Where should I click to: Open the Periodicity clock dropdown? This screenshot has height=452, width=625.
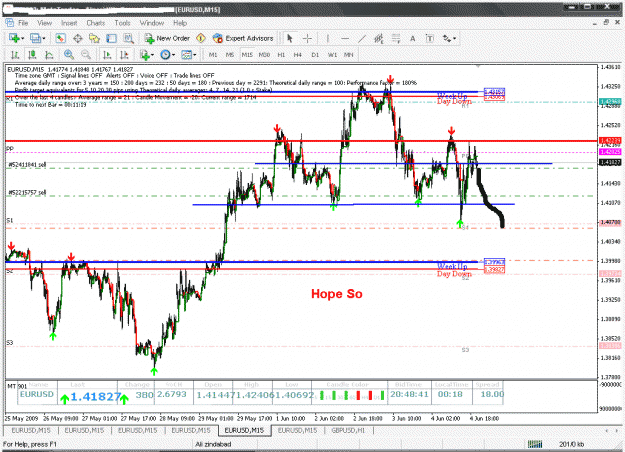click(x=168, y=55)
